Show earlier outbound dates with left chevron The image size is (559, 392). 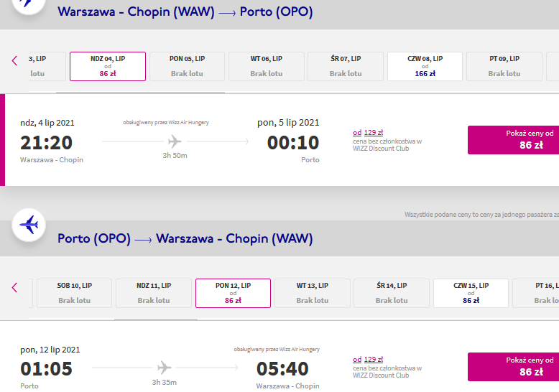click(14, 60)
